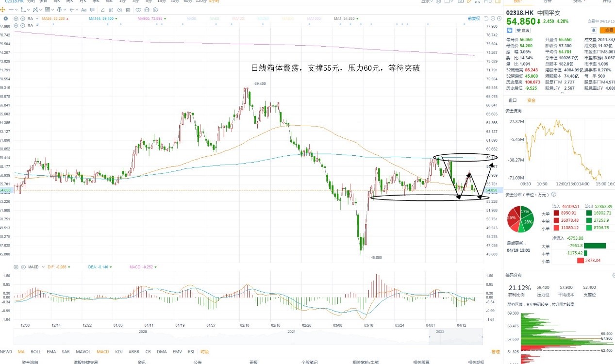Remove the MACD indicator
The width and height of the screenshot is (615, 364).
[23, 267]
